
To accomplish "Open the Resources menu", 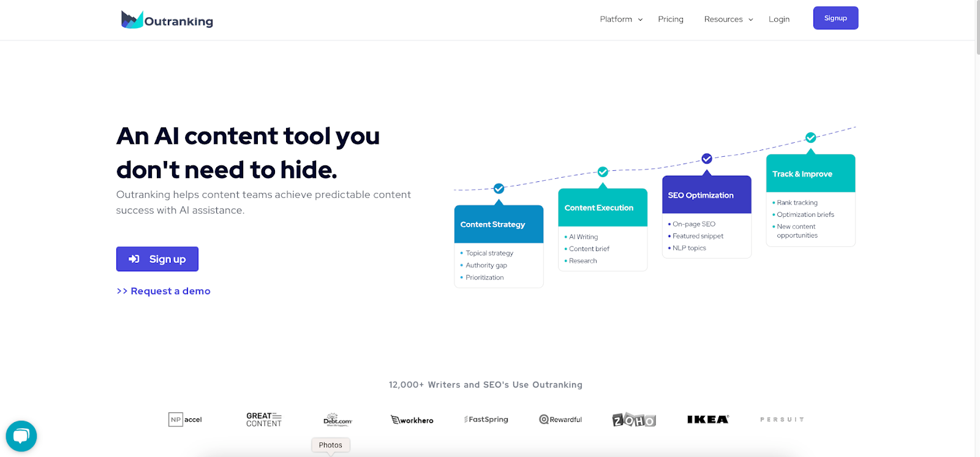I will (x=723, y=19).
